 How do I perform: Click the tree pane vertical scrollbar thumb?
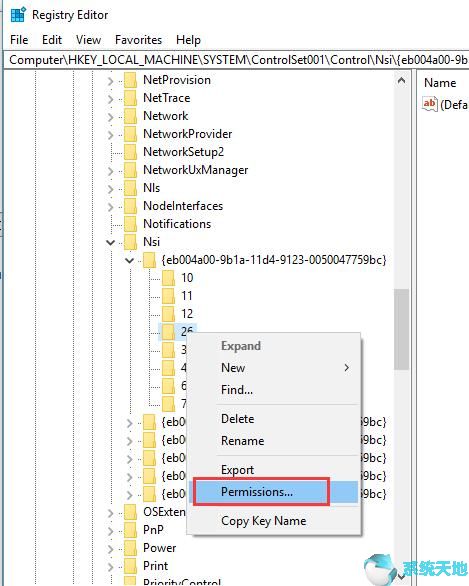pyautogui.click(x=402, y=329)
